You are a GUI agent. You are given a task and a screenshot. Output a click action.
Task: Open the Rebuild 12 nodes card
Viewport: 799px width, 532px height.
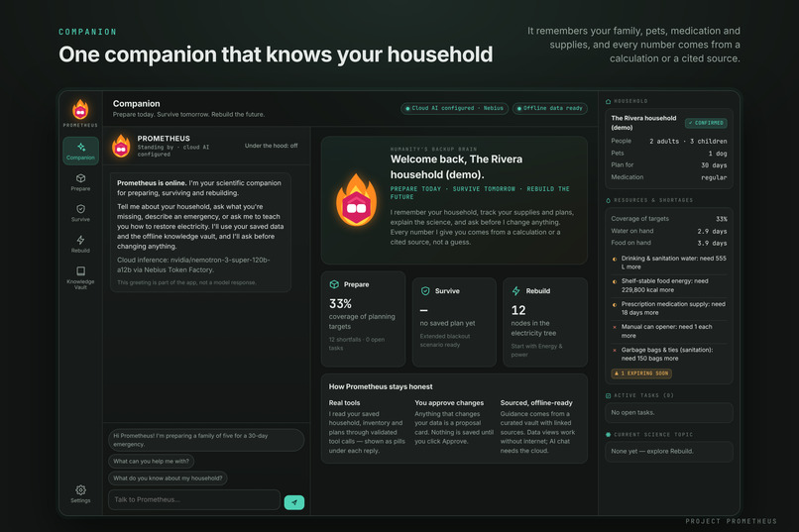(544, 322)
